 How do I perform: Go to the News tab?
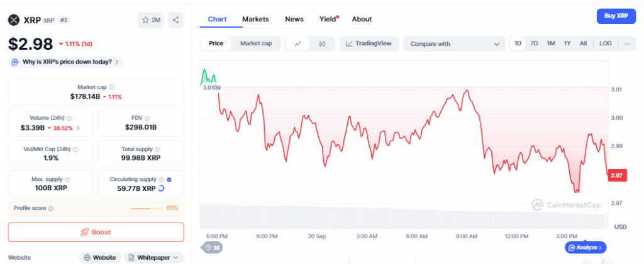coord(294,19)
